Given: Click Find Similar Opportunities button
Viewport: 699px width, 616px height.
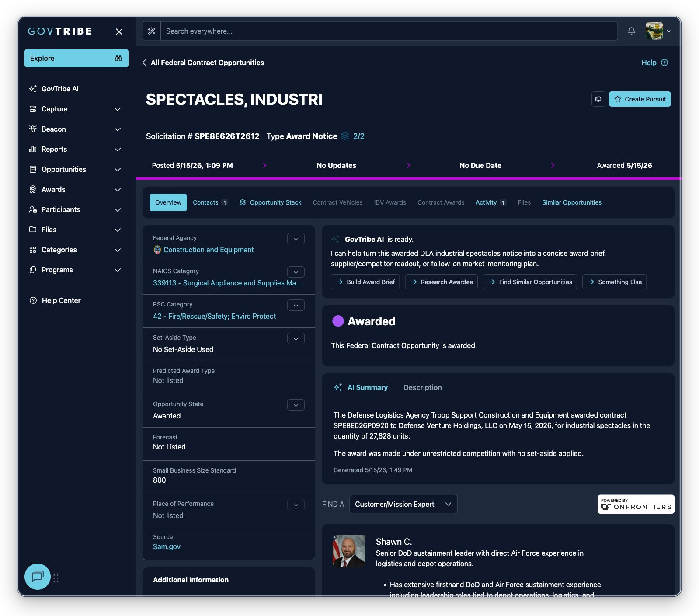Looking at the screenshot, I should (530, 282).
